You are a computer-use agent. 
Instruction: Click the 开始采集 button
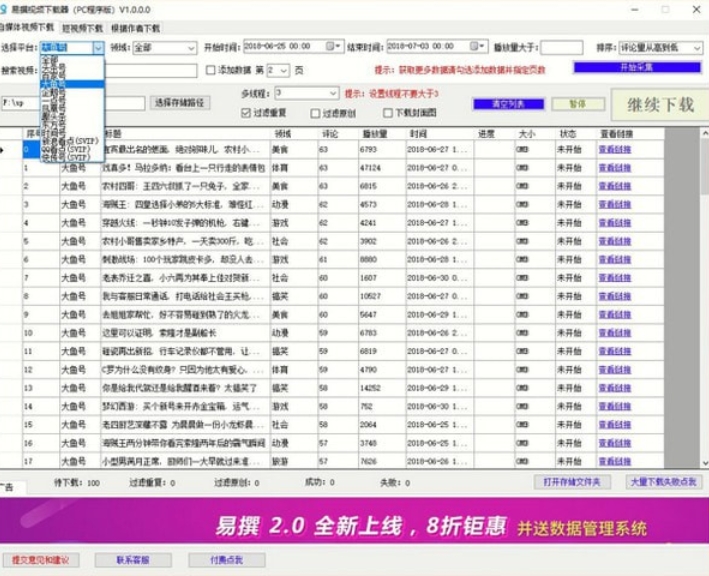click(636, 68)
